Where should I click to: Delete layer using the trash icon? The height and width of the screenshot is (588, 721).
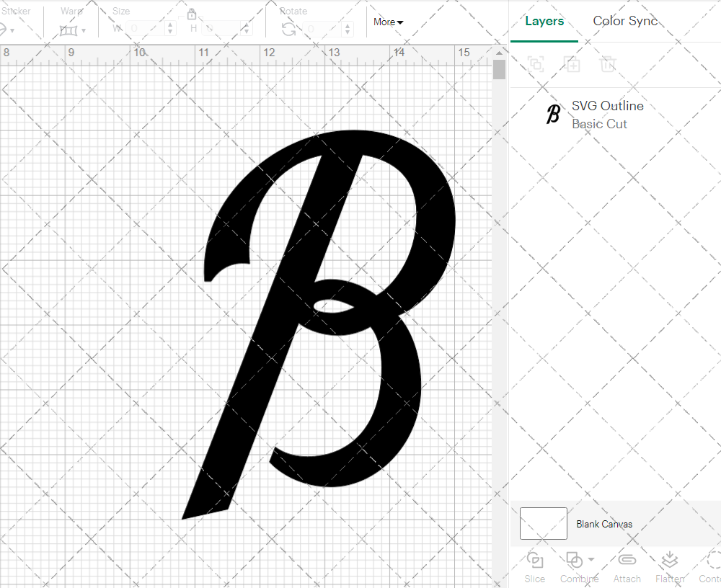609,64
